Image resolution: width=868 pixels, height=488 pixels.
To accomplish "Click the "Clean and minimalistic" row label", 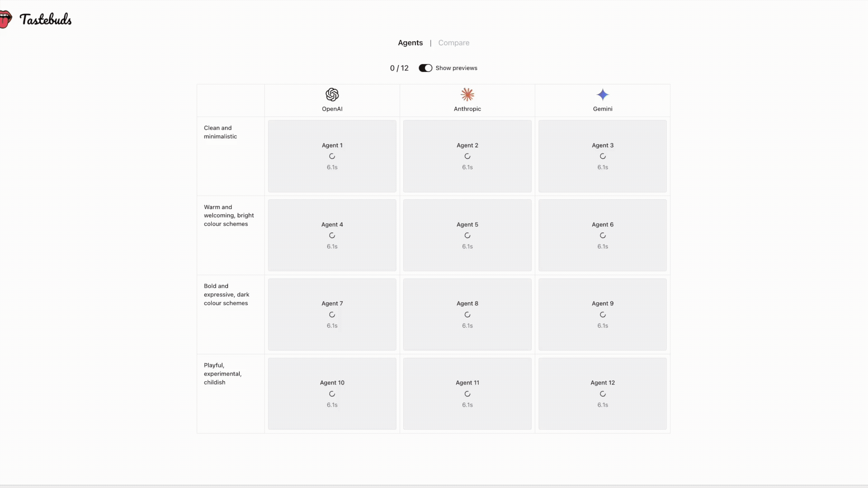I will coord(220,132).
